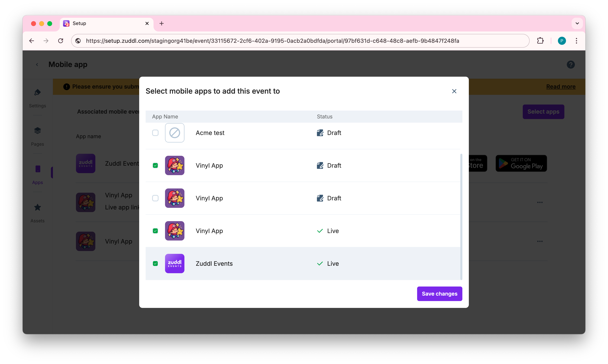The image size is (608, 364).
Task: Check the Acme test checkbox
Action: [x=155, y=133]
